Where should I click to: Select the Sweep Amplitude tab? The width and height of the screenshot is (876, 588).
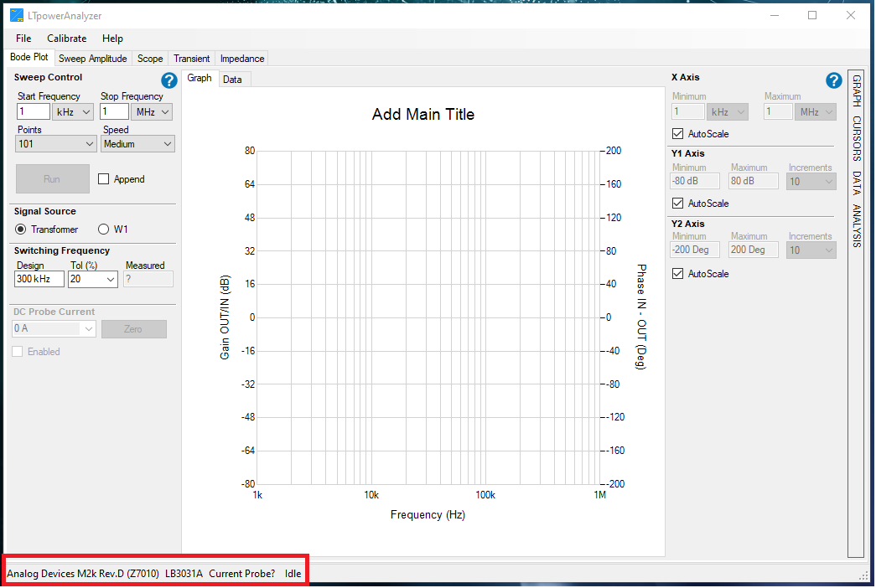coord(92,59)
